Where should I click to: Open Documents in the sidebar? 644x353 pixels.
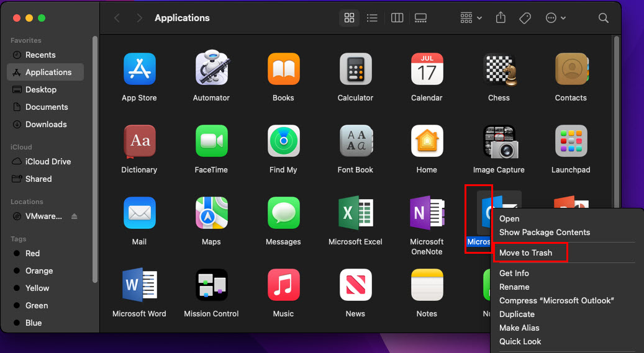pyautogui.click(x=45, y=107)
